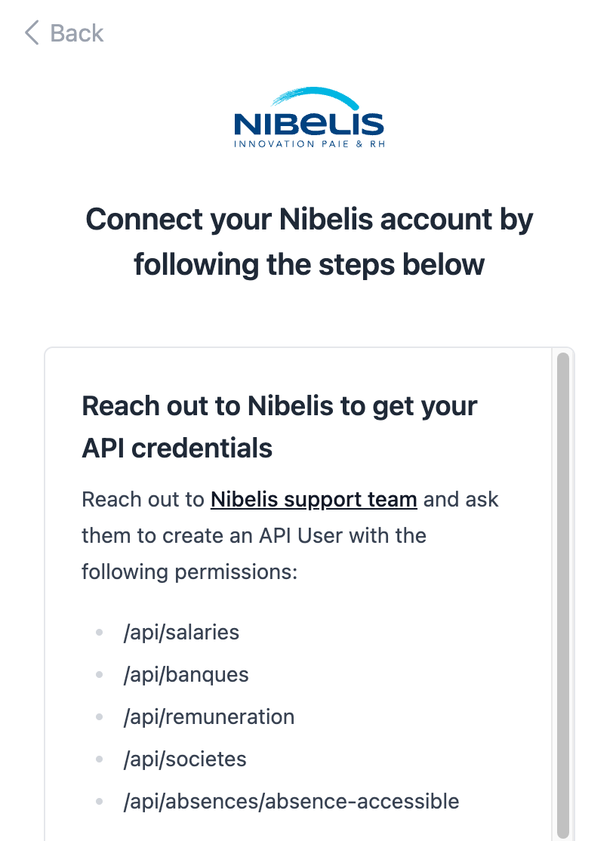Select the /api/societes permission text
Viewport: 616px width, 841px height.
tap(185, 759)
